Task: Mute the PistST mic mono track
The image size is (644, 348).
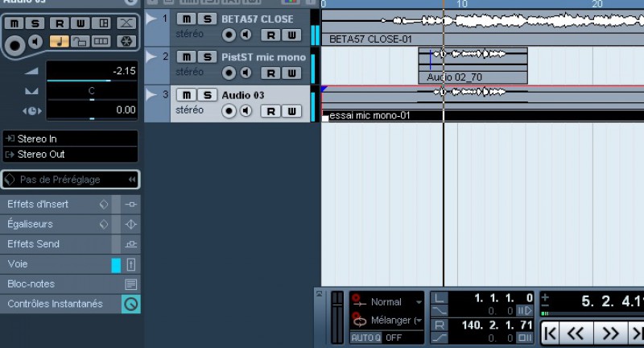Action: click(186, 57)
